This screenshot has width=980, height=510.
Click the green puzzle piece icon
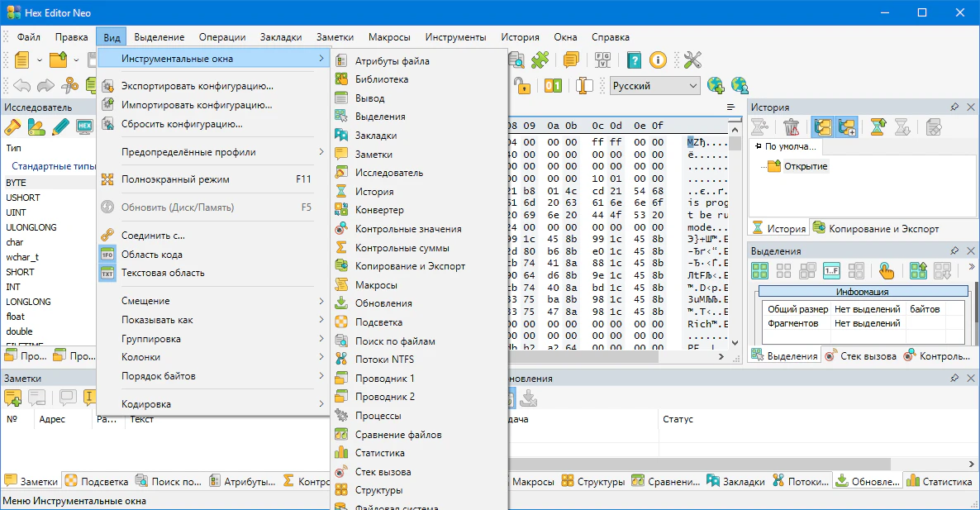[540, 60]
